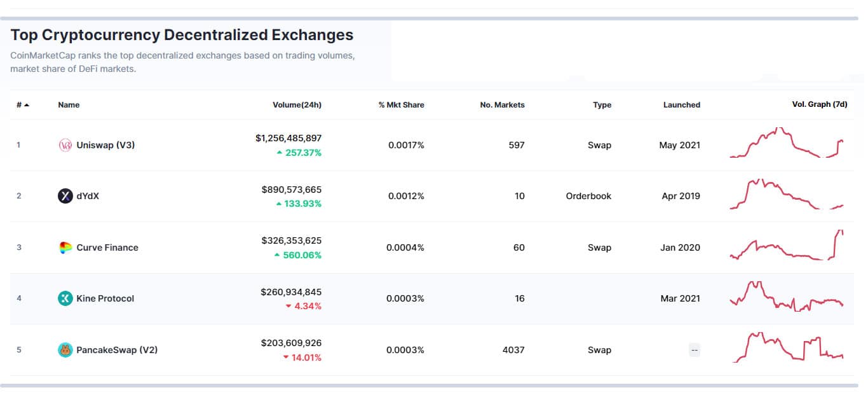Click the Curve Finance 7-day volume graph
The height and width of the screenshot is (397, 868).
(x=787, y=245)
